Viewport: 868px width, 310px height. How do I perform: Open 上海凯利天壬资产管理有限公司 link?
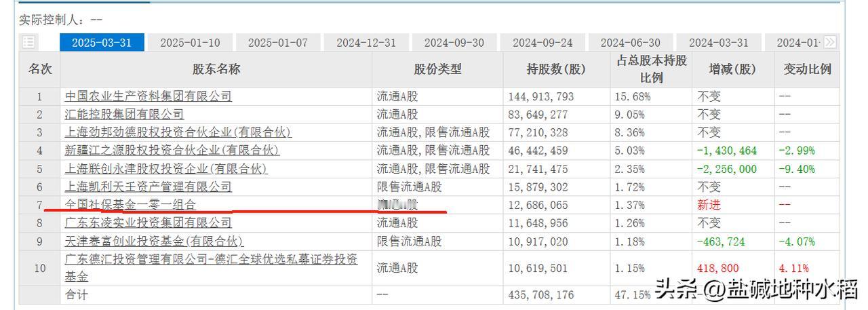(x=148, y=186)
